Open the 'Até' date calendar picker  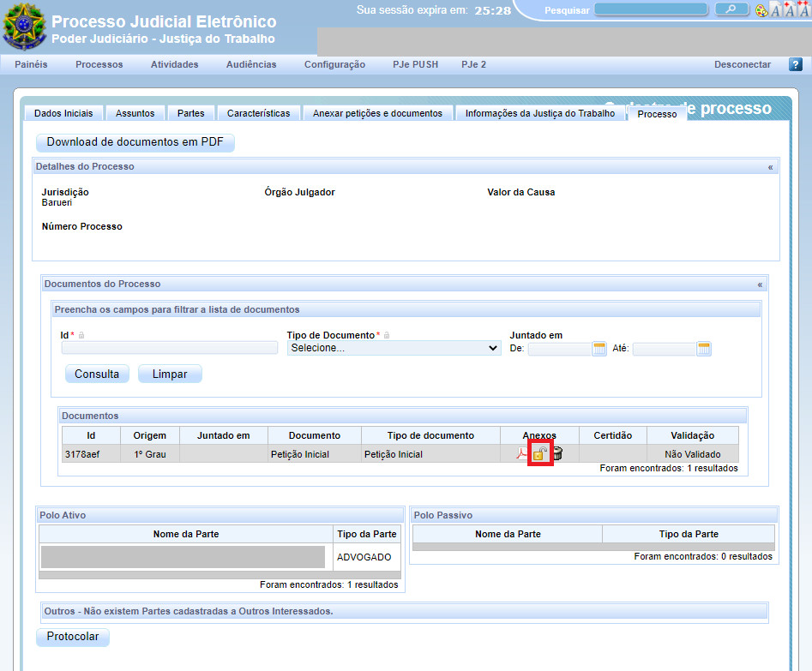tap(704, 349)
